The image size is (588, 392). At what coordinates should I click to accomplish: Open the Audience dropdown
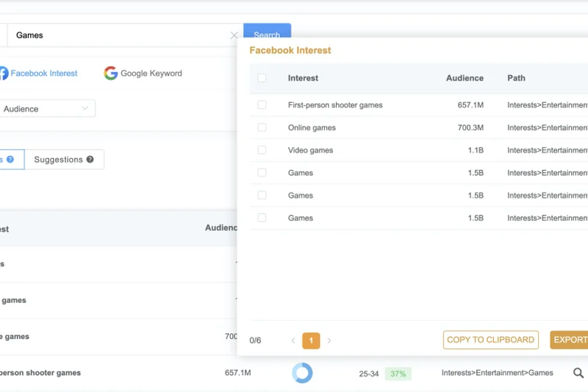[x=47, y=109]
